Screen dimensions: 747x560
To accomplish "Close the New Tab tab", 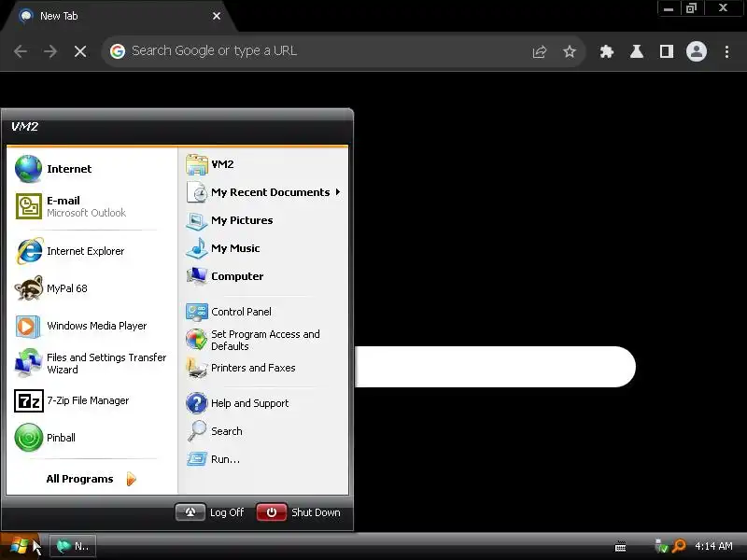I will click(x=217, y=16).
